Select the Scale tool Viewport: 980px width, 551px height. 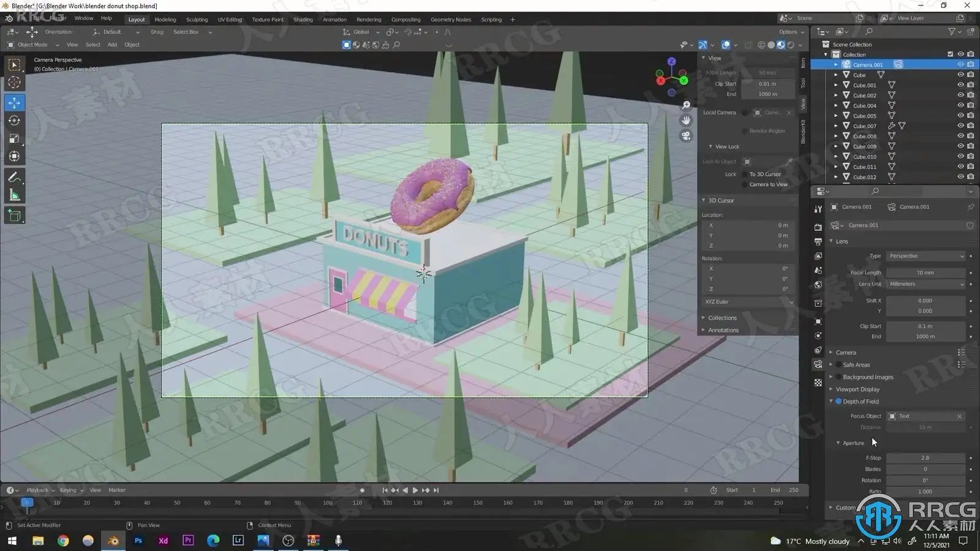pyautogui.click(x=14, y=139)
